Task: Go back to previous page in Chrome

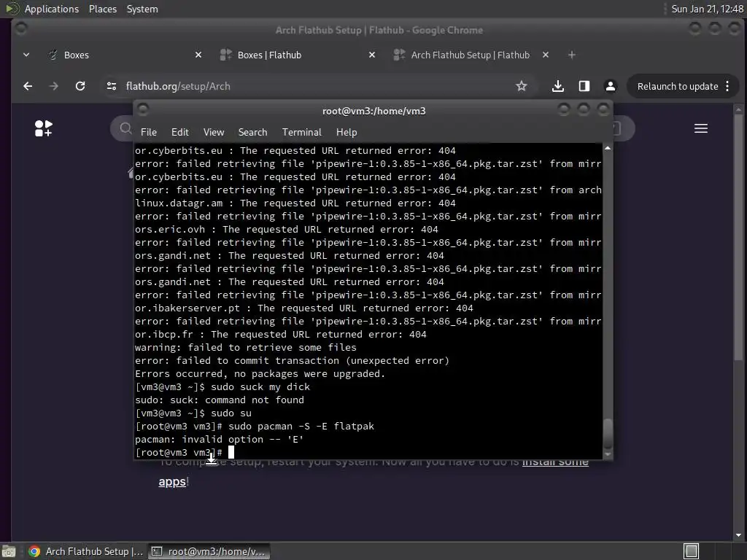Action: (28, 86)
